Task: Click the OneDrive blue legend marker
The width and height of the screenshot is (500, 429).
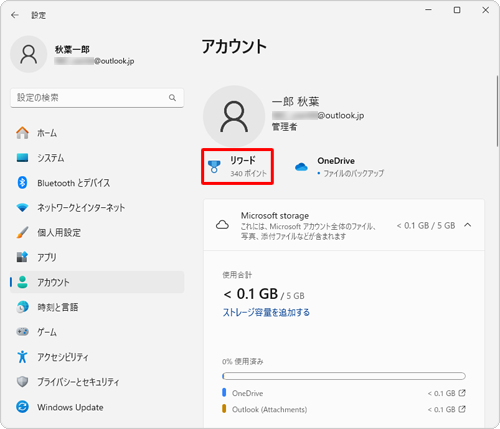Action: click(x=224, y=393)
